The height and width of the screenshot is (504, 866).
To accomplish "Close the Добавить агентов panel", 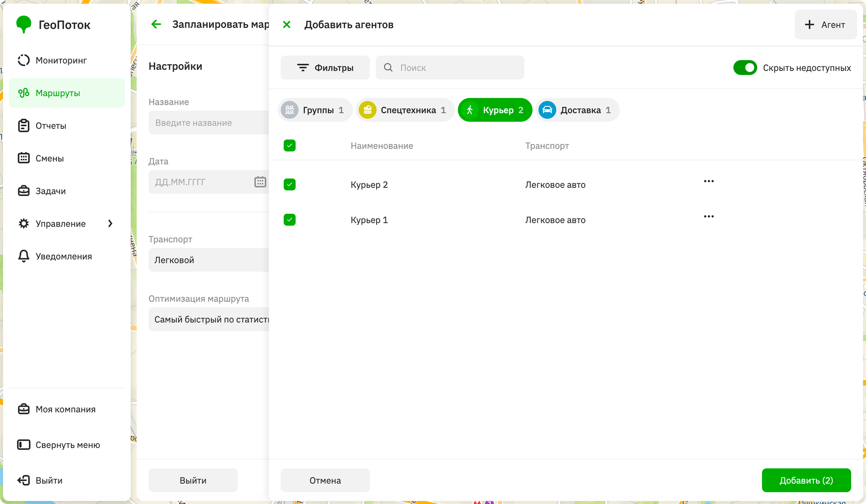I will (x=287, y=24).
